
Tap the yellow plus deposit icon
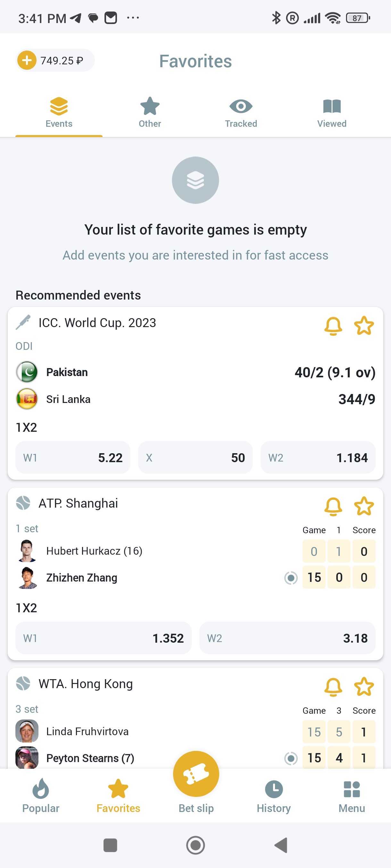pos(27,60)
